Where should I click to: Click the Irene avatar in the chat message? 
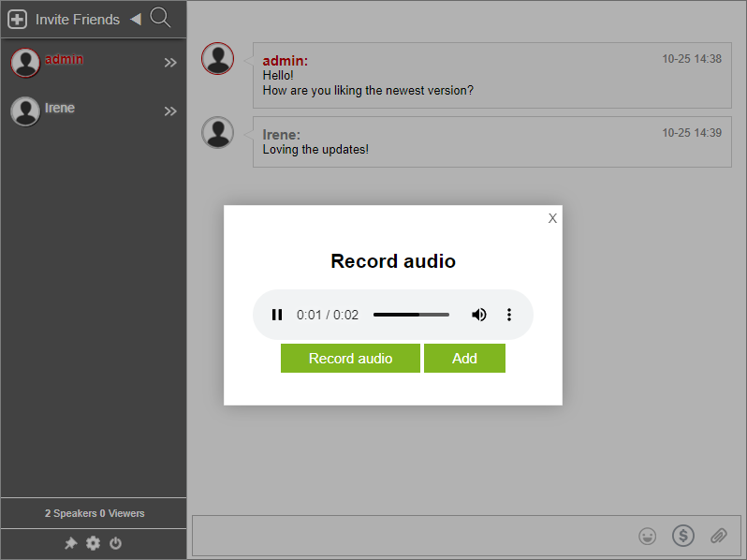(218, 132)
